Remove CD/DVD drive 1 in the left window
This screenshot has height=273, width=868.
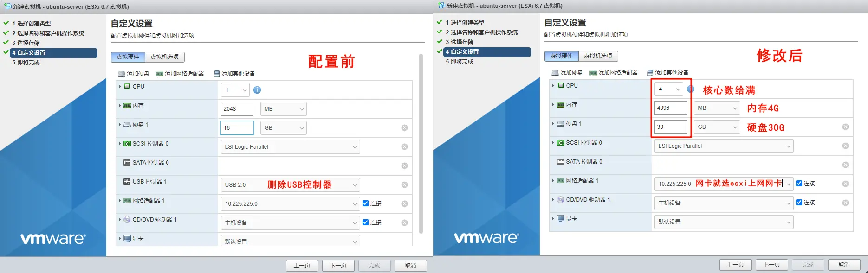[x=405, y=223]
